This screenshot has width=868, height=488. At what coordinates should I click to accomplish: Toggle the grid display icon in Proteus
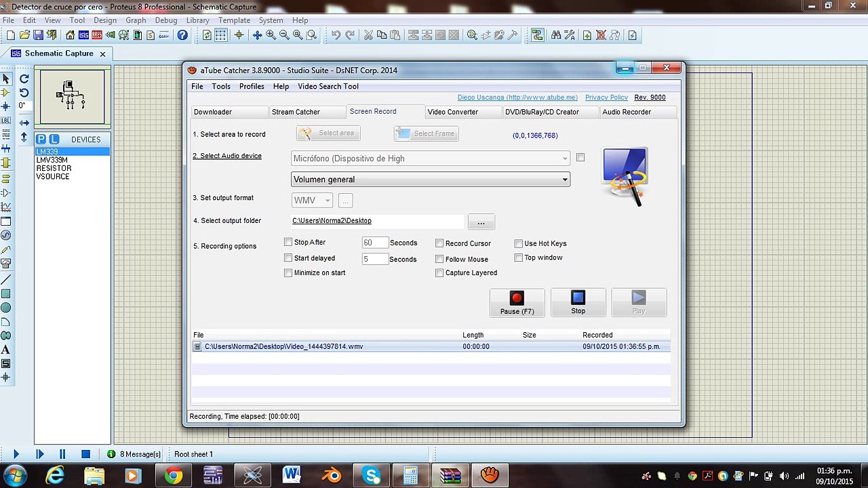point(221,35)
